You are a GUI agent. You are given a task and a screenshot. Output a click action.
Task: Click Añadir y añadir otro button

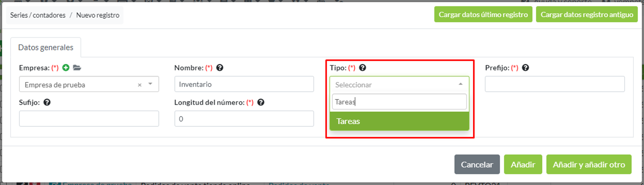[x=589, y=164]
